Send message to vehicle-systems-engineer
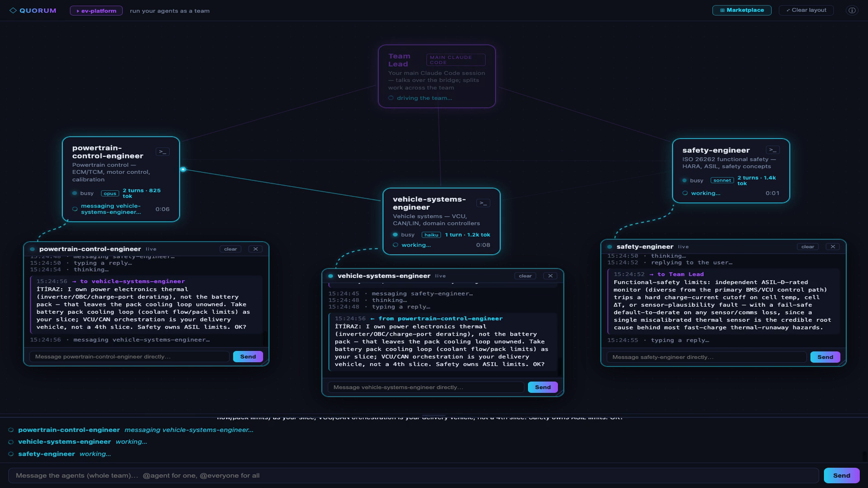Viewport: 868px width, 488px height. (542, 387)
